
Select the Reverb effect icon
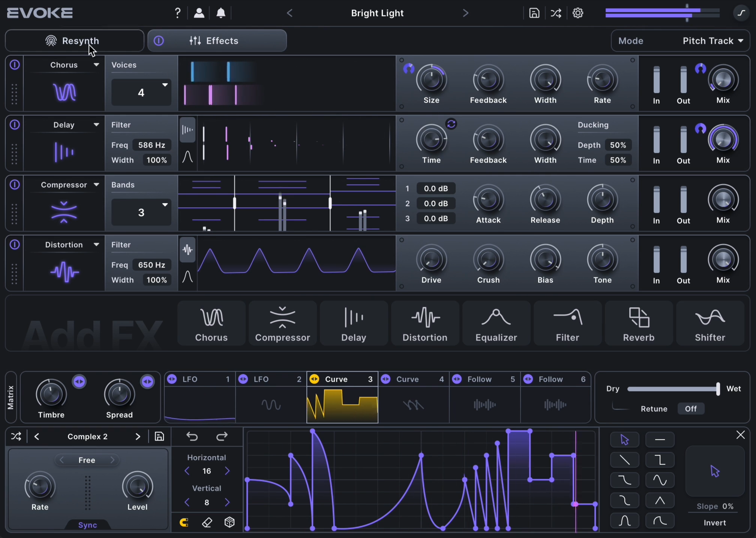pyautogui.click(x=638, y=323)
